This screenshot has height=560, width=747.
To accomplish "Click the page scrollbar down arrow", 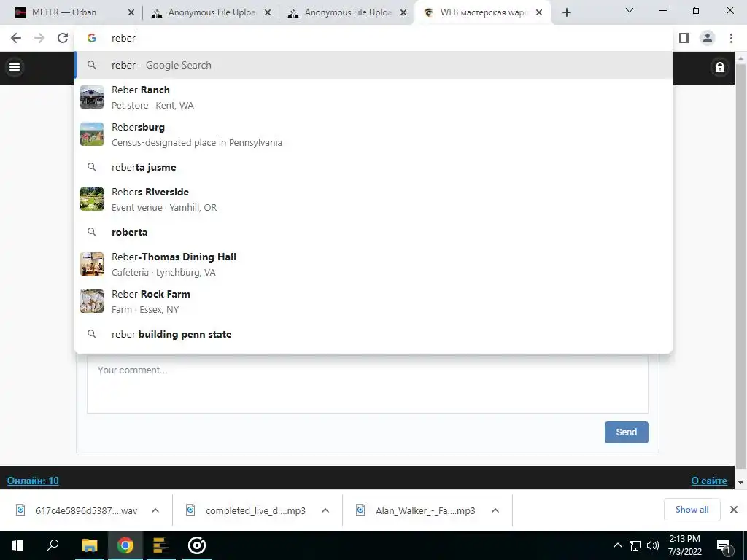I will point(740,483).
